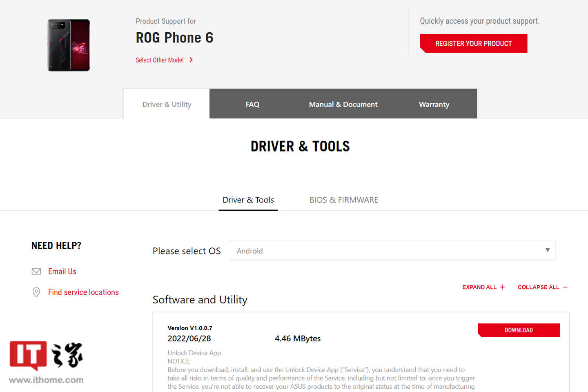This screenshot has height=392, width=588.
Task: Open the Manual & Document tab
Action: (343, 104)
